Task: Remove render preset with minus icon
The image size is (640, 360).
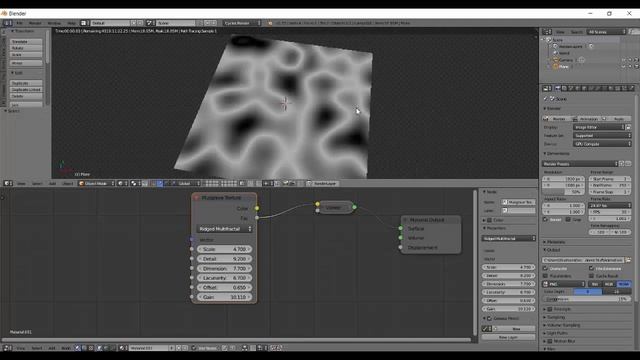Action: 628,164
